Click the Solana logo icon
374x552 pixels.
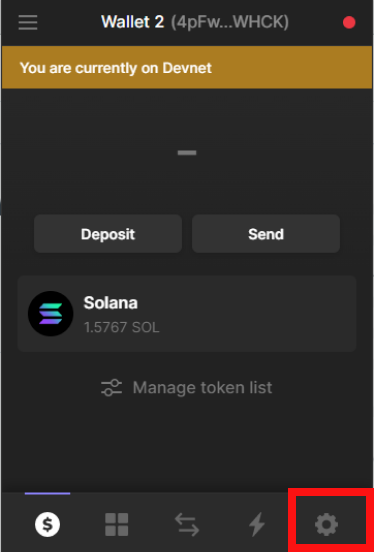pos(51,313)
